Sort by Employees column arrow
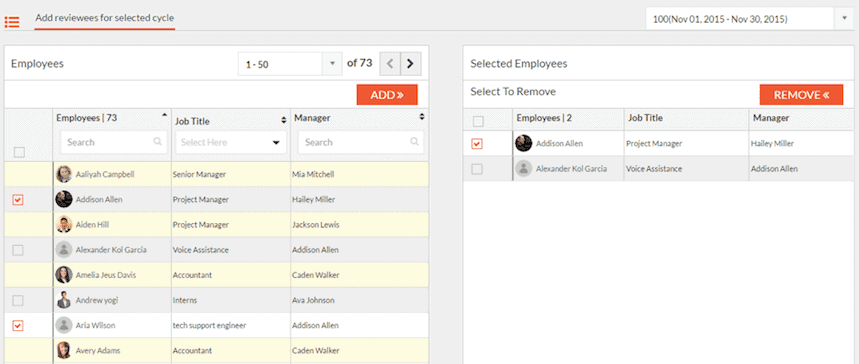The image size is (859, 364). coord(165,115)
